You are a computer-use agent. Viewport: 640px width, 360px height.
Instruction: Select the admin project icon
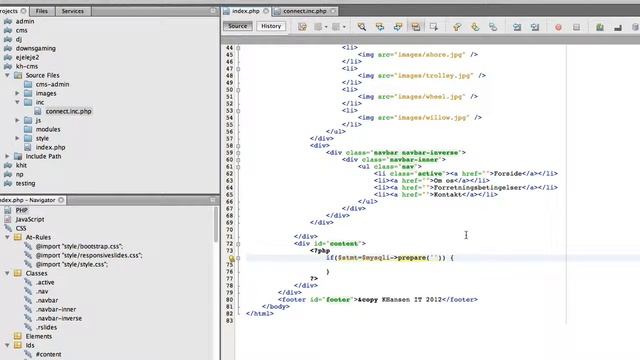point(8,21)
